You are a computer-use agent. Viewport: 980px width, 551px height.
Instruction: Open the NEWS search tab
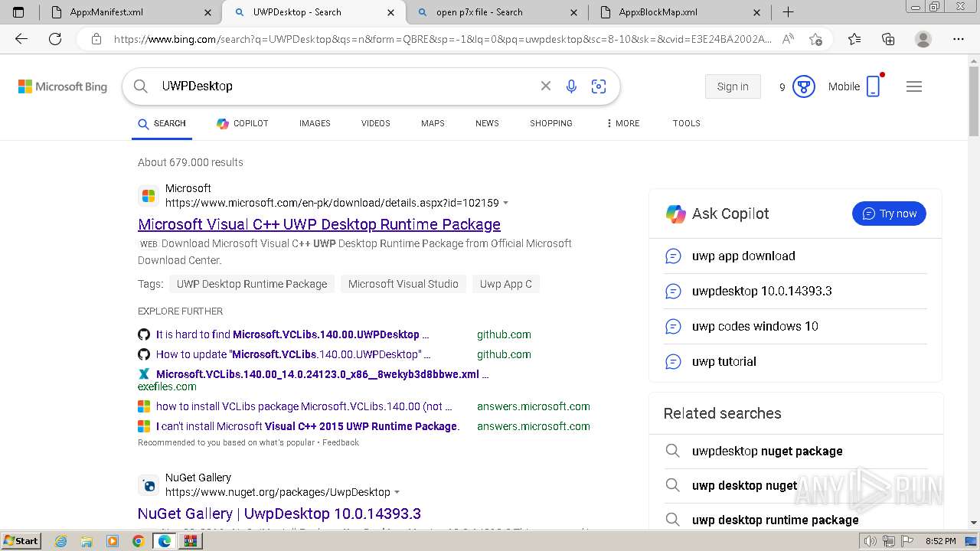[487, 123]
